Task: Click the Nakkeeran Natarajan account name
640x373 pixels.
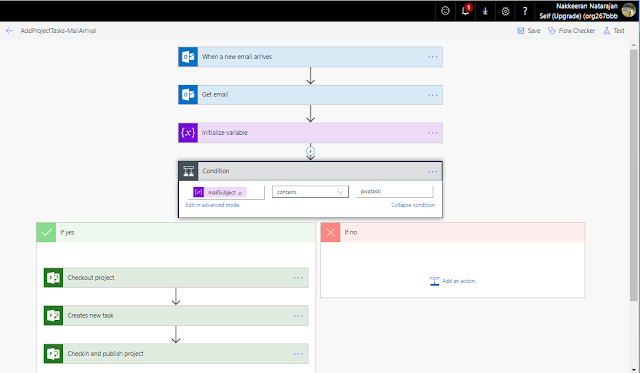Action: point(587,6)
